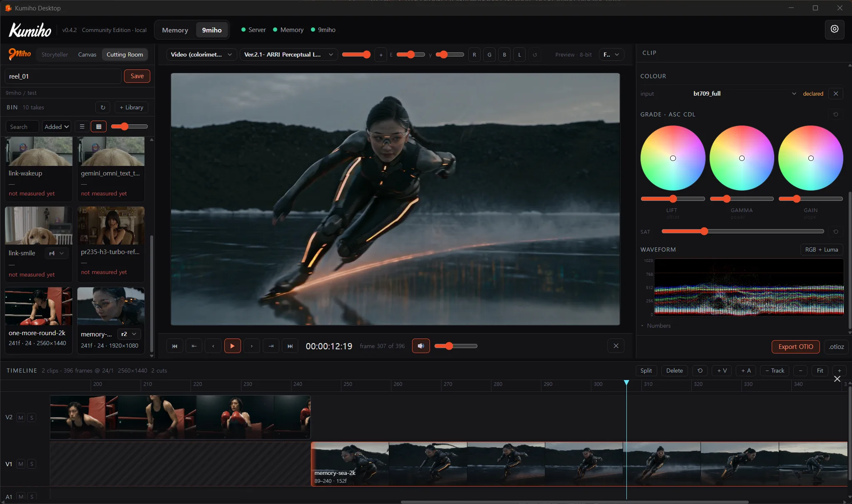The width and height of the screenshot is (852, 504).
Task: Reset the ASC CDL grade
Action: (x=835, y=114)
